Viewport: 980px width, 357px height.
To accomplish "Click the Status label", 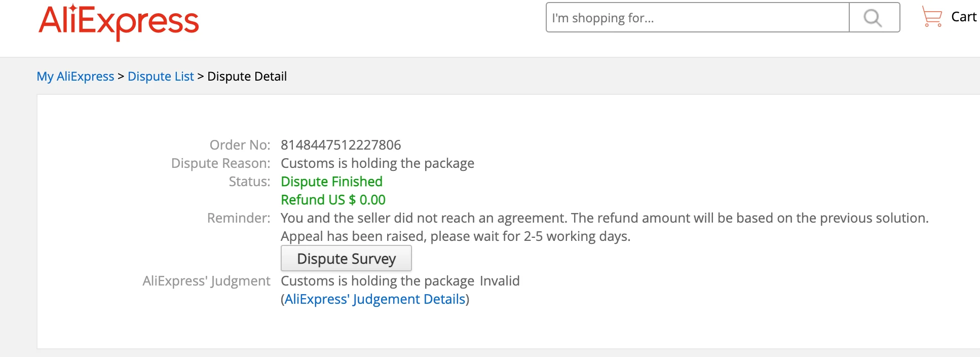I will (x=249, y=182).
